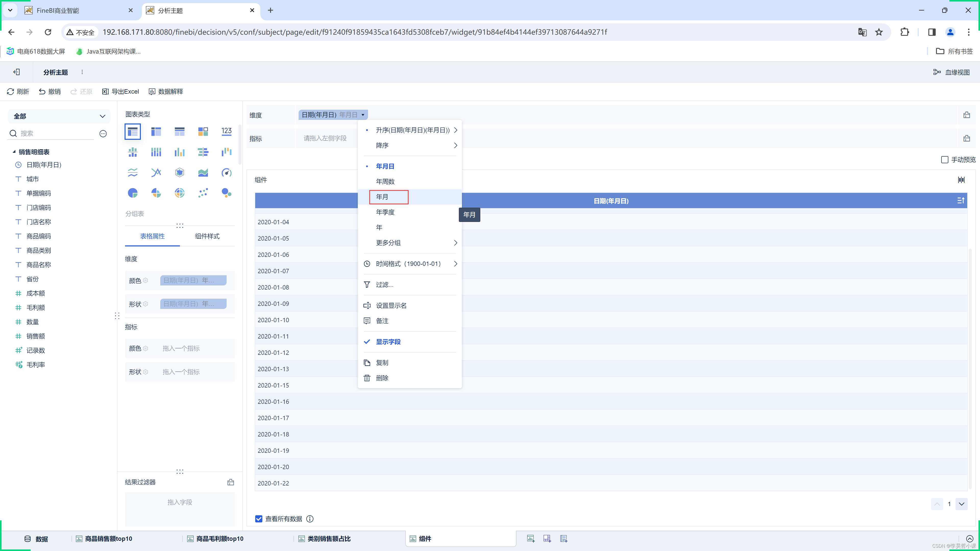Choose year-quarter (年季度) grouping option
Viewport: 980px width, 551px height.
(x=410, y=212)
